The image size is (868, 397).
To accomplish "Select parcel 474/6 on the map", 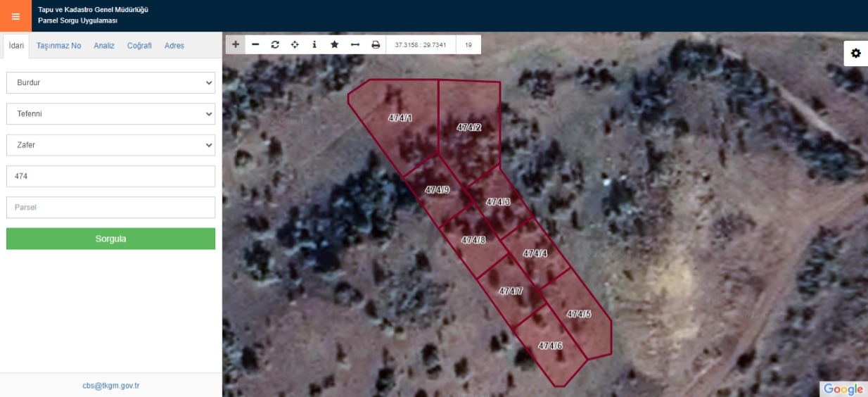I will [550, 346].
